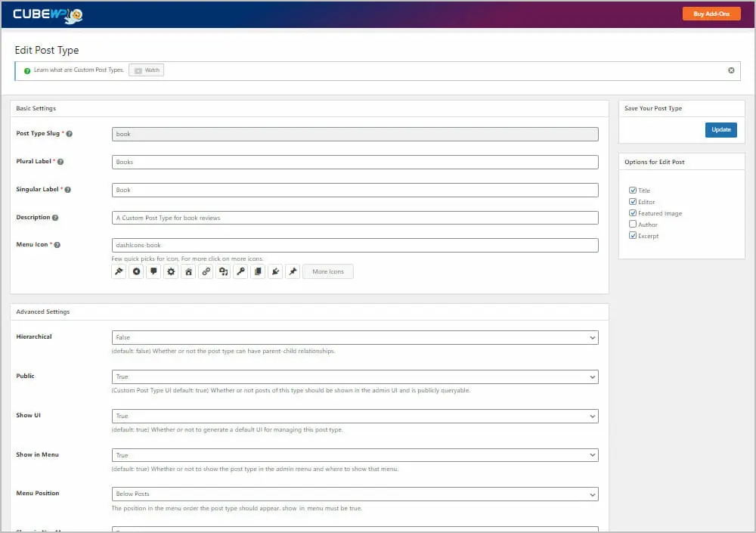
Task: Open the Menu Position dropdown
Action: [x=353, y=494]
